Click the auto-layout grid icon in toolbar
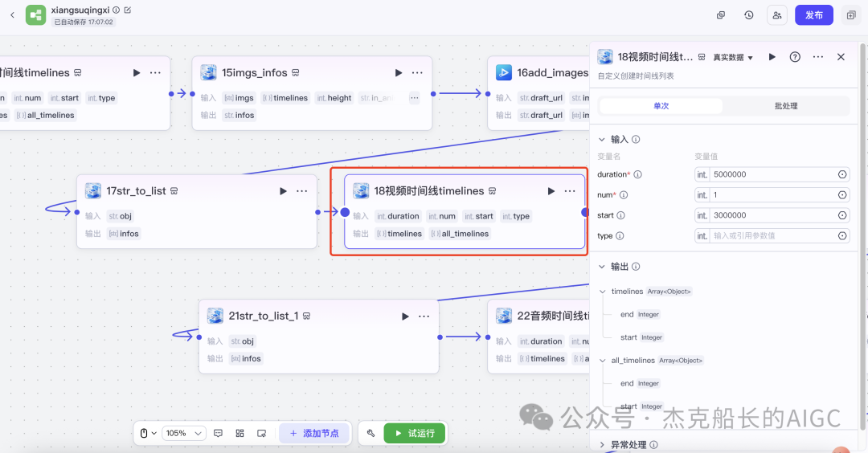 [240, 433]
